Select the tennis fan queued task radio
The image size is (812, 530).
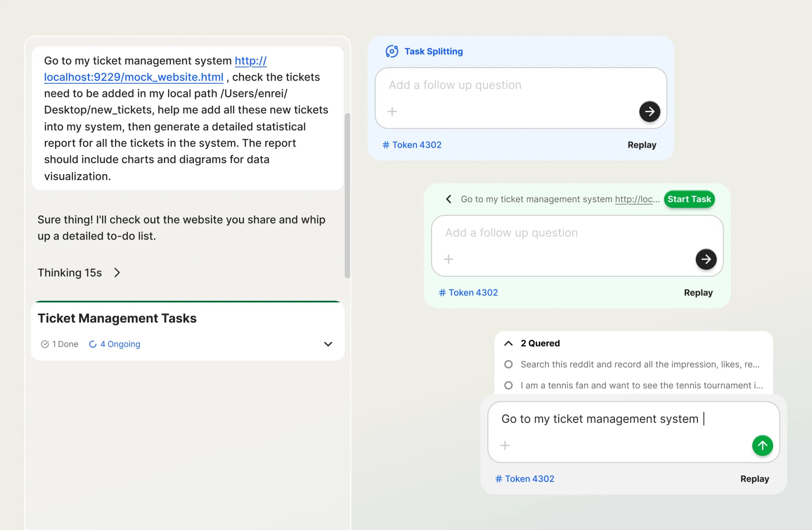(x=508, y=385)
